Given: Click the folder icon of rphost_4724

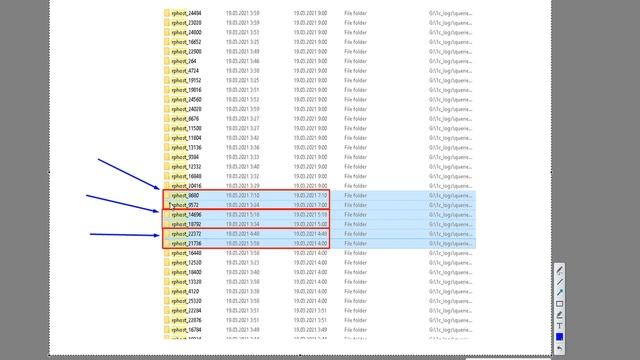Looking at the screenshot, I should pyautogui.click(x=167, y=71).
